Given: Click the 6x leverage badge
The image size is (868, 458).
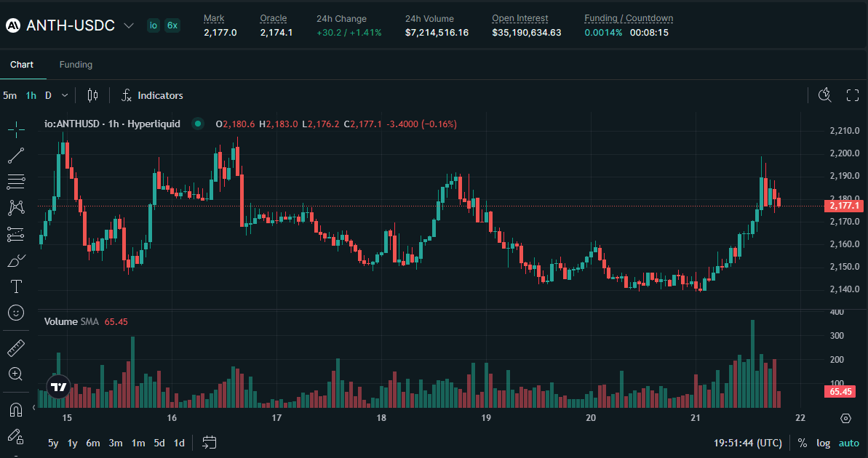Looking at the screenshot, I should pyautogui.click(x=172, y=25).
